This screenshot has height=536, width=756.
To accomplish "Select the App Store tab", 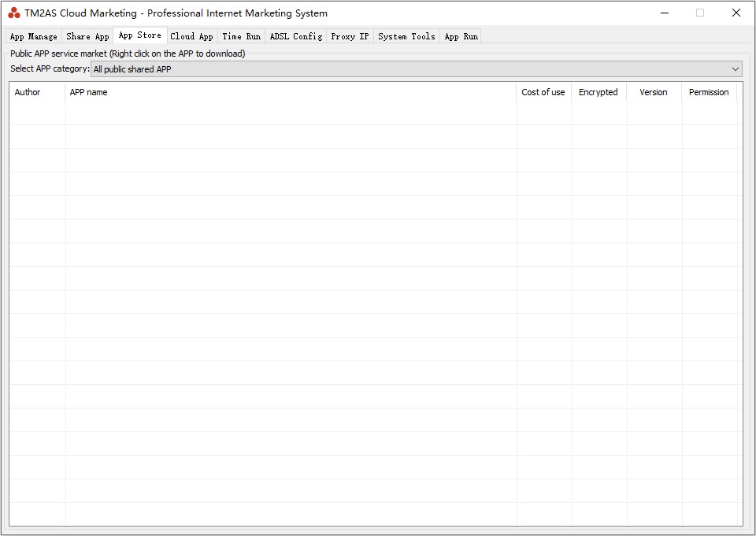I will pyautogui.click(x=139, y=35).
